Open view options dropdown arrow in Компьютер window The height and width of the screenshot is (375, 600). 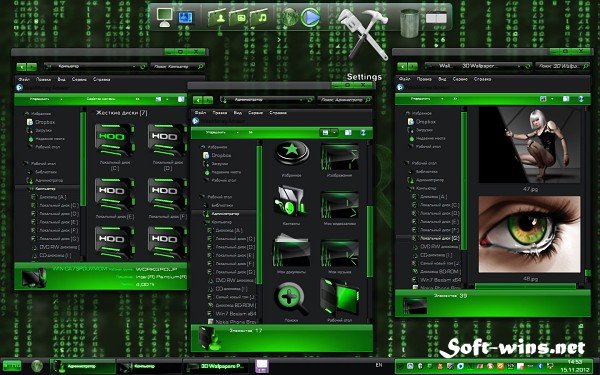coord(167,99)
